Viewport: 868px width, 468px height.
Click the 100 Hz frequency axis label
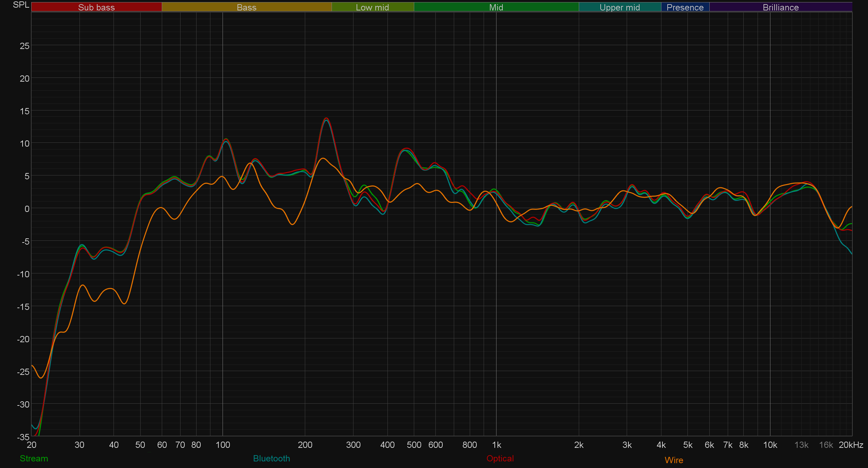point(223,445)
